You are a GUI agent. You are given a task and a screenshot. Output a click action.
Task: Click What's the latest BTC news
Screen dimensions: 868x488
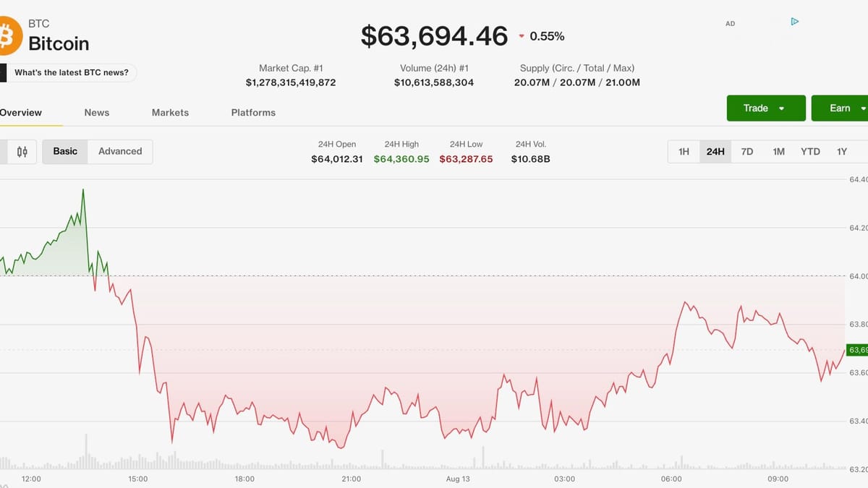[71, 72]
